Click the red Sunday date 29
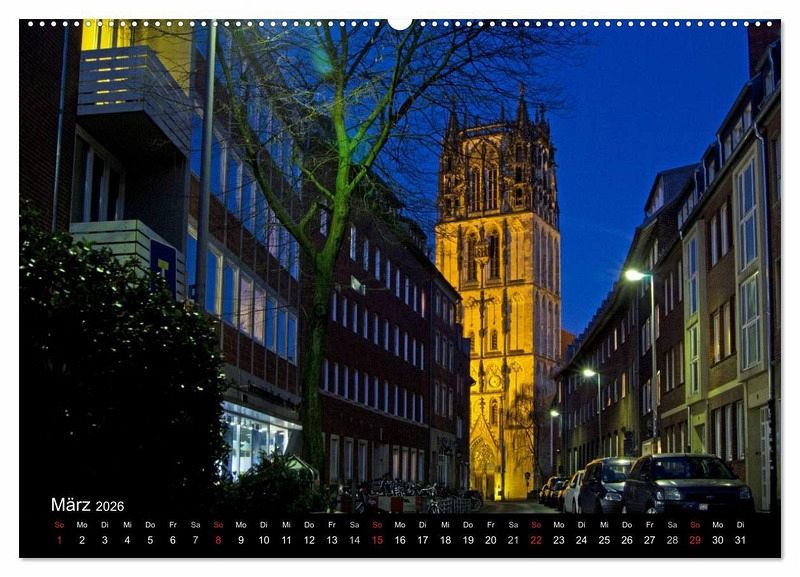The image size is (800, 577). click(x=695, y=540)
